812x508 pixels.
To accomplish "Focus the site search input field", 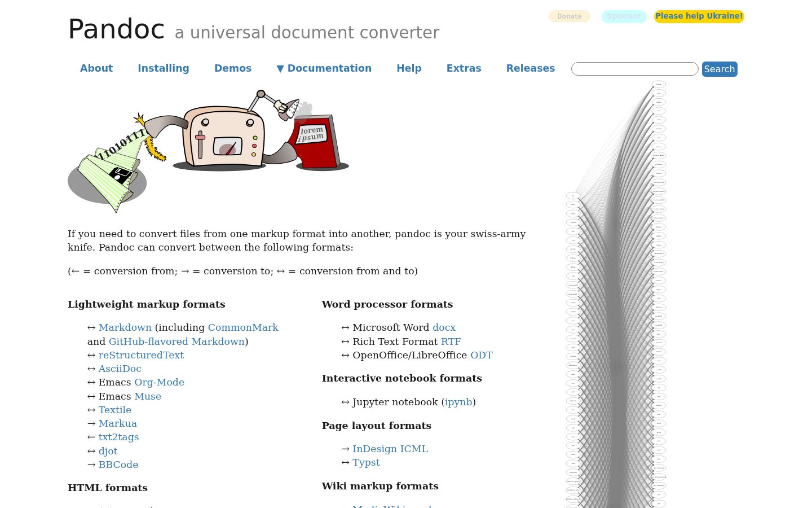I will coord(635,69).
